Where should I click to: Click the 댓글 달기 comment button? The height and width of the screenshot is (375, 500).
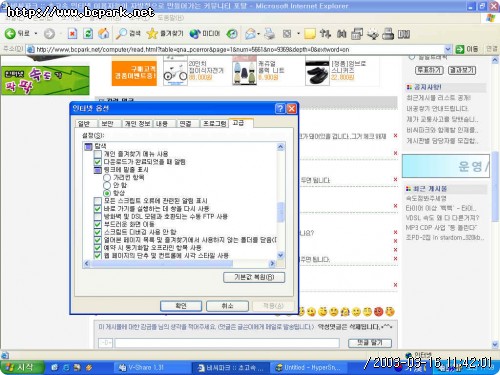(370, 343)
